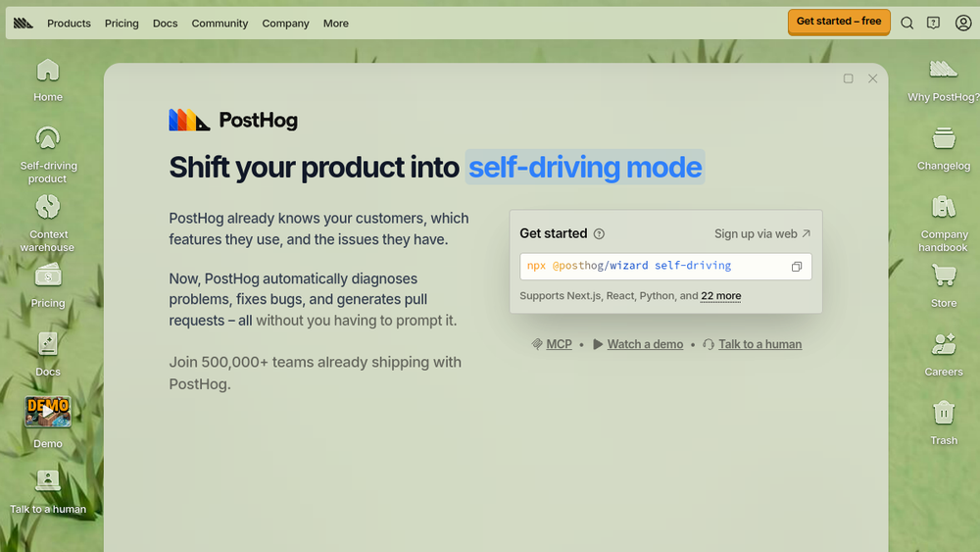The height and width of the screenshot is (552, 980).
Task: Click the highlighted self-driving mode text
Action: click(585, 167)
